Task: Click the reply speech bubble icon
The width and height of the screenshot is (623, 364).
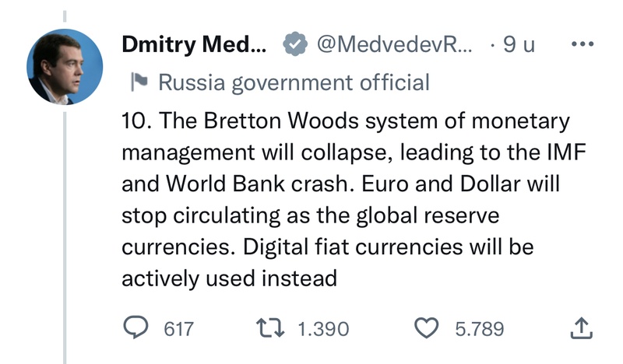Action: (x=138, y=329)
